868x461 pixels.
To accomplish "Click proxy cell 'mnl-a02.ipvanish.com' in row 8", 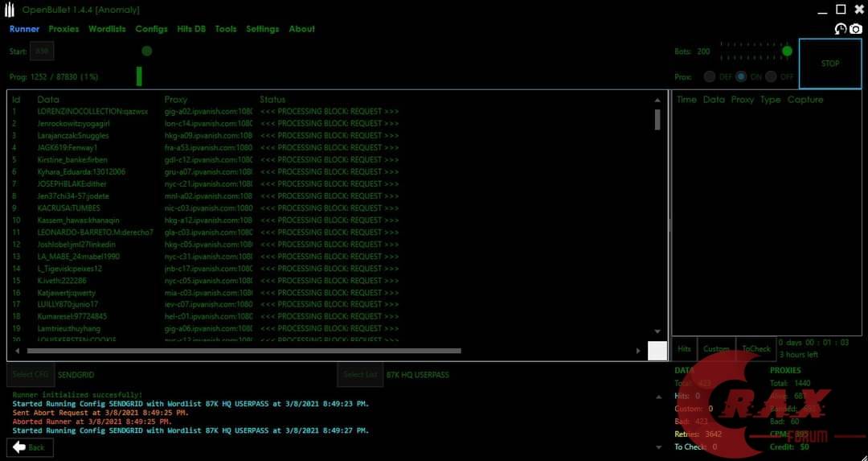I will [208, 196].
